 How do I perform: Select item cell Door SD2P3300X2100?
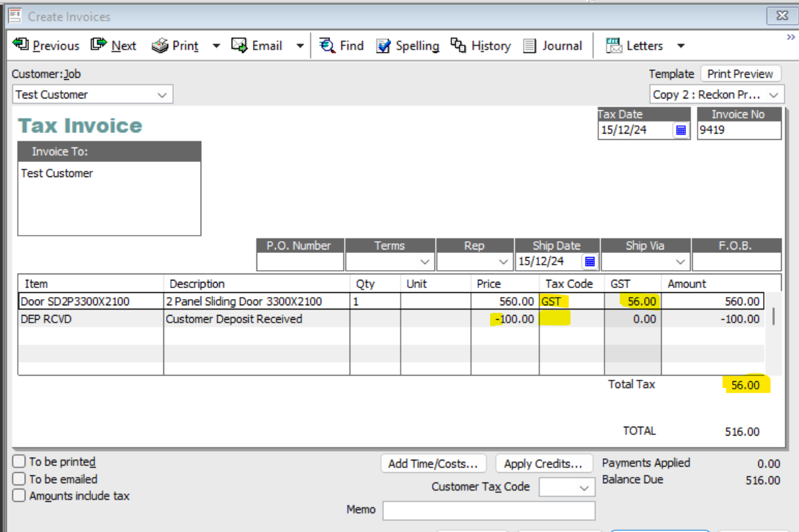pos(91,301)
